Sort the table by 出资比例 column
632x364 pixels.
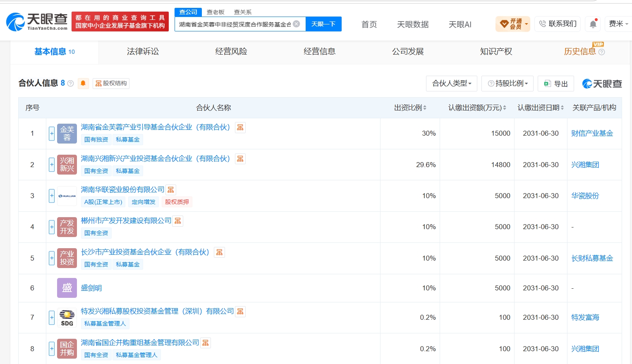coord(410,108)
